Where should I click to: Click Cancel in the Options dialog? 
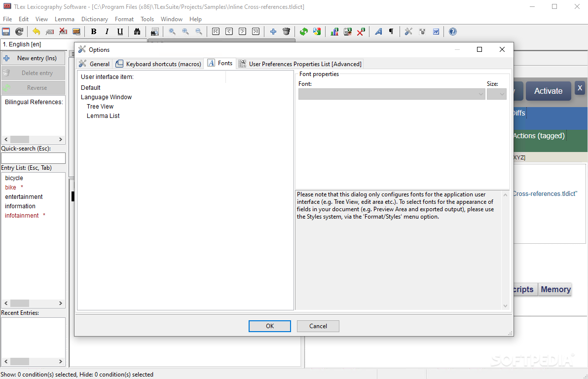pyautogui.click(x=318, y=326)
